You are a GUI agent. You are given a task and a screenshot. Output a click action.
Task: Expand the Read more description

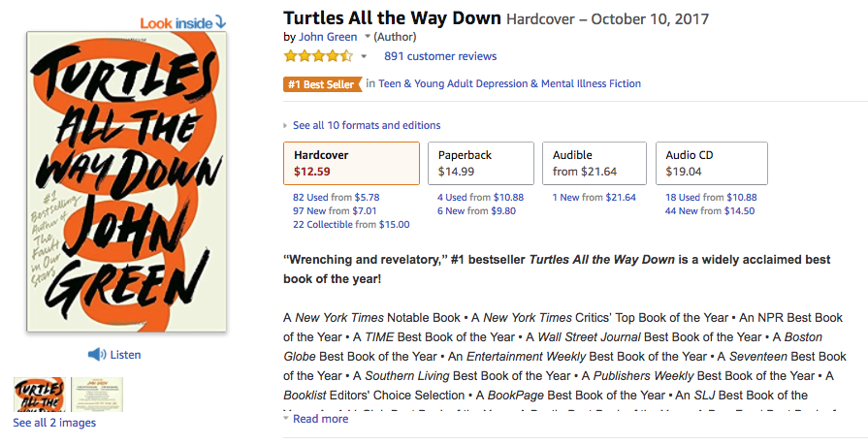[319, 419]
